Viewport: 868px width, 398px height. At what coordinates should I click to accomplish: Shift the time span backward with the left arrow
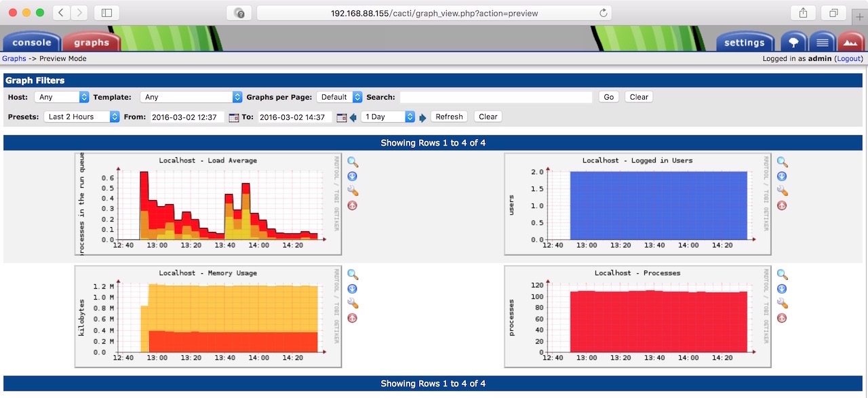tap(353, 117)
